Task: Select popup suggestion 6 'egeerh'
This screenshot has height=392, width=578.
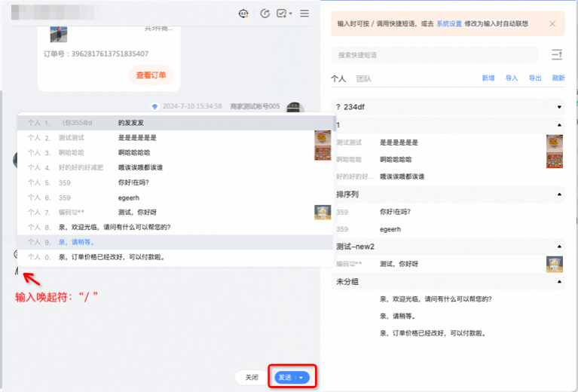Action: 175,198
